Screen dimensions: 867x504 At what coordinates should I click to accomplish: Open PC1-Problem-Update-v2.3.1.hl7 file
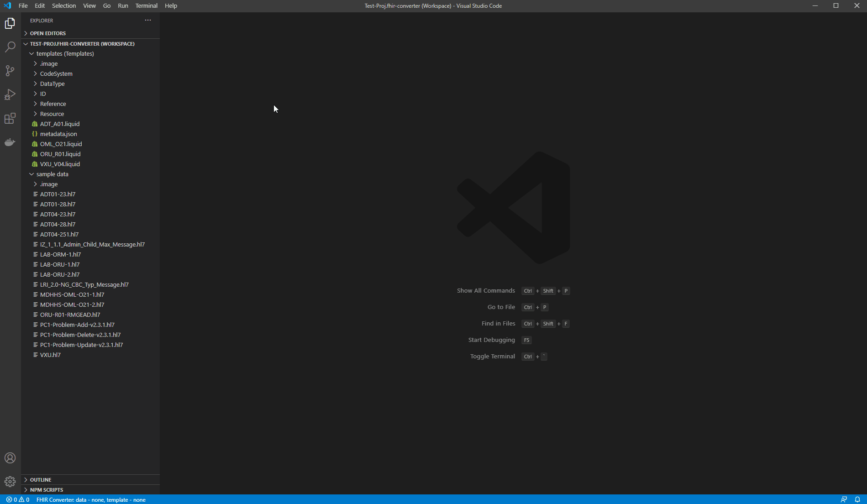click(x=90, y=345)
